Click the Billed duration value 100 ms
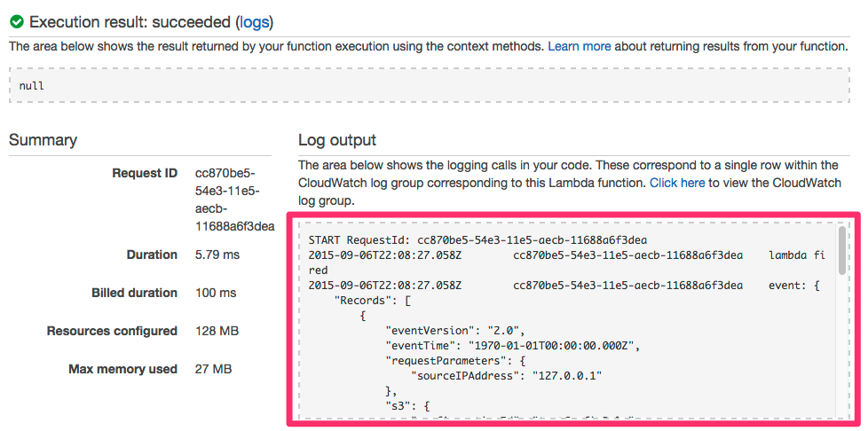Screen dimensions: 868x431 tap(216, 293)
